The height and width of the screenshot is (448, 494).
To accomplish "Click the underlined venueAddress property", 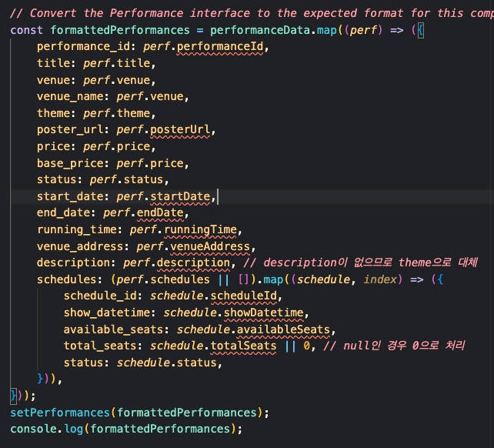I will coord(215,247).
